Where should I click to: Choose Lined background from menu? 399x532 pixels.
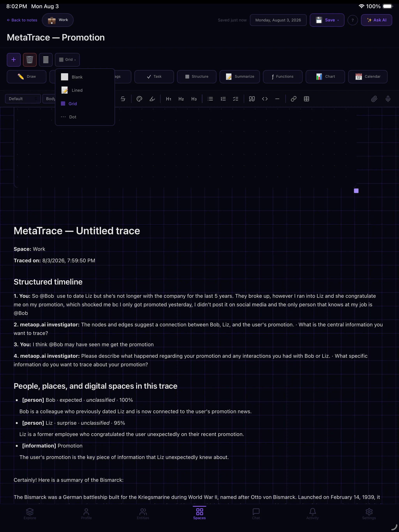coord(85,90)
